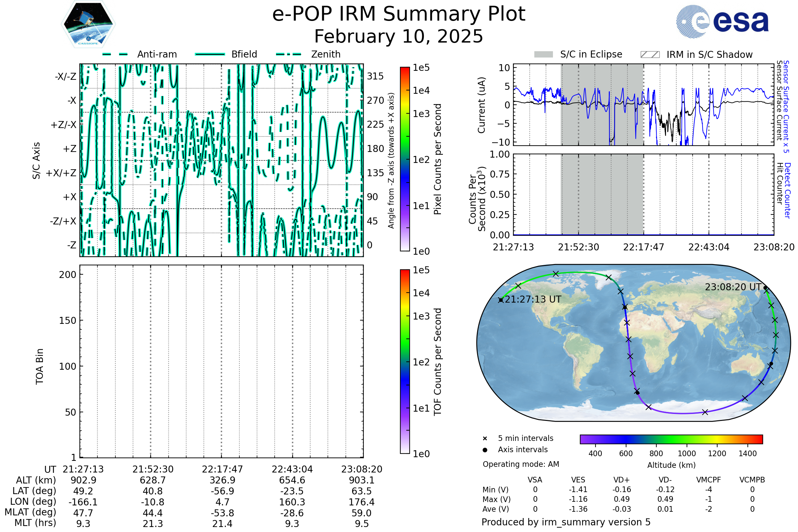Click the Operating mode: AM text

click(x=521, y=464)
